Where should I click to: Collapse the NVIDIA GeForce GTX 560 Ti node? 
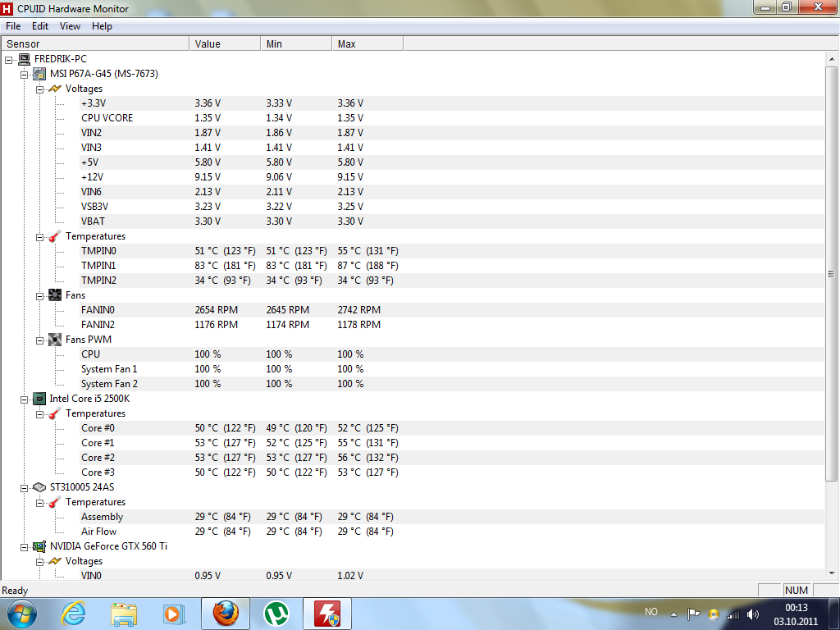coord(24,547)
